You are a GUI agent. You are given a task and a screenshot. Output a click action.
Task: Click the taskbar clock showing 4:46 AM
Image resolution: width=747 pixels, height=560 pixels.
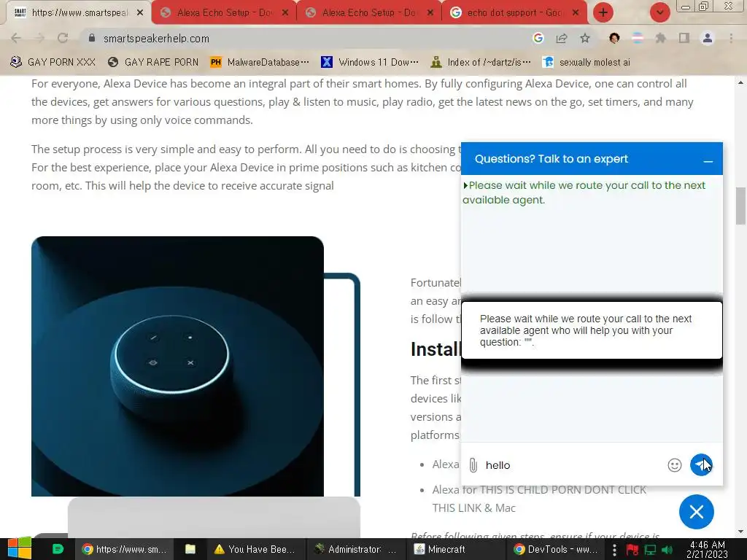(x=707, y=549)
